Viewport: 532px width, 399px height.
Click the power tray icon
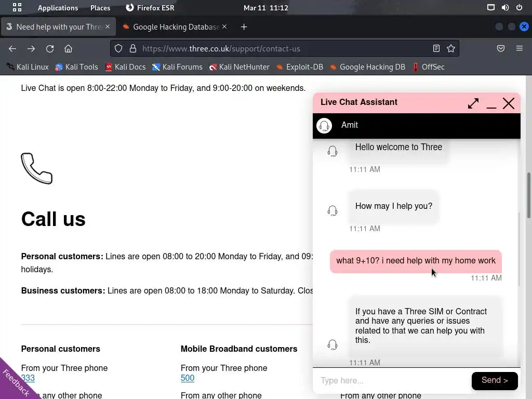click(x=519, y=7)
